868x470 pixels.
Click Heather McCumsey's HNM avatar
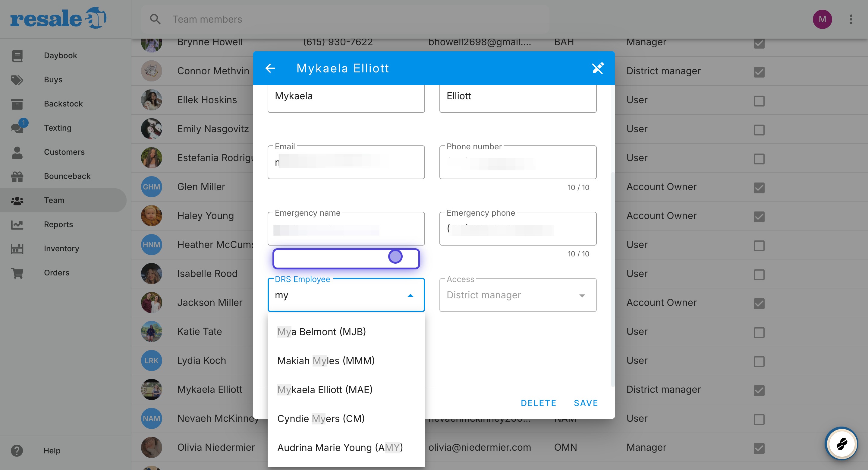point(151,245)
